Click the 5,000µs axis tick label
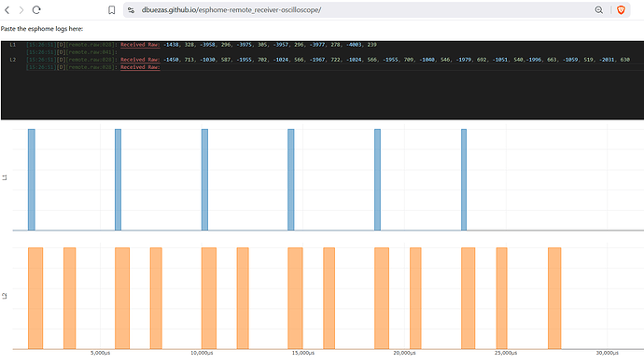Image resolution: width=644 pixels, height=364 pixels. click(100, 353)
